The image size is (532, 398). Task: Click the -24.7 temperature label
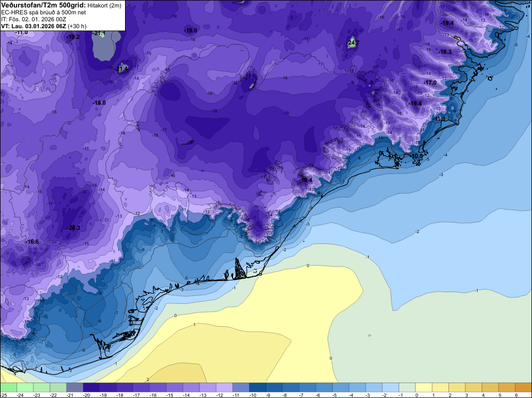click(353, 43)
